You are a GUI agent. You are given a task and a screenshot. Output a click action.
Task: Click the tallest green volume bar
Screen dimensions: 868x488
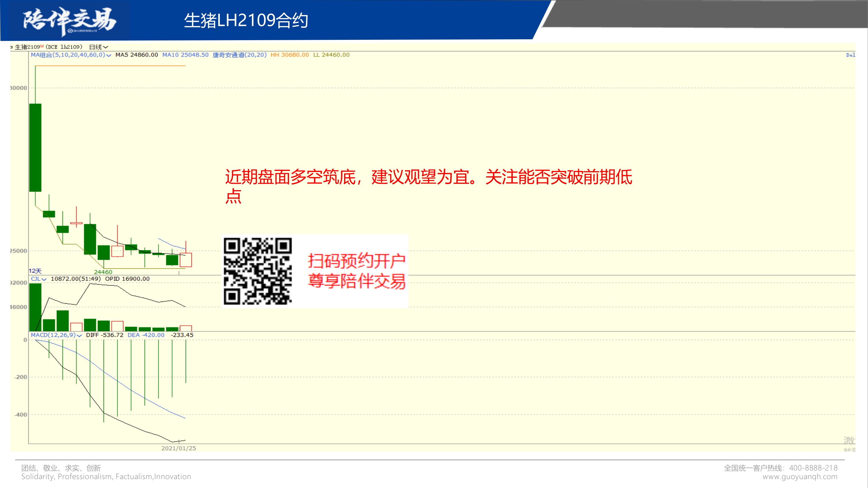35,307
